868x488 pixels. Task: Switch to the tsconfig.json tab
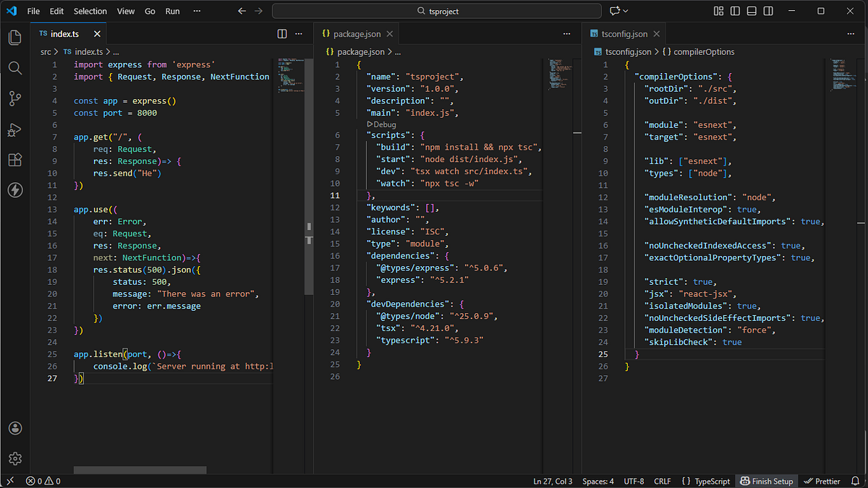(x=626, y=34)
